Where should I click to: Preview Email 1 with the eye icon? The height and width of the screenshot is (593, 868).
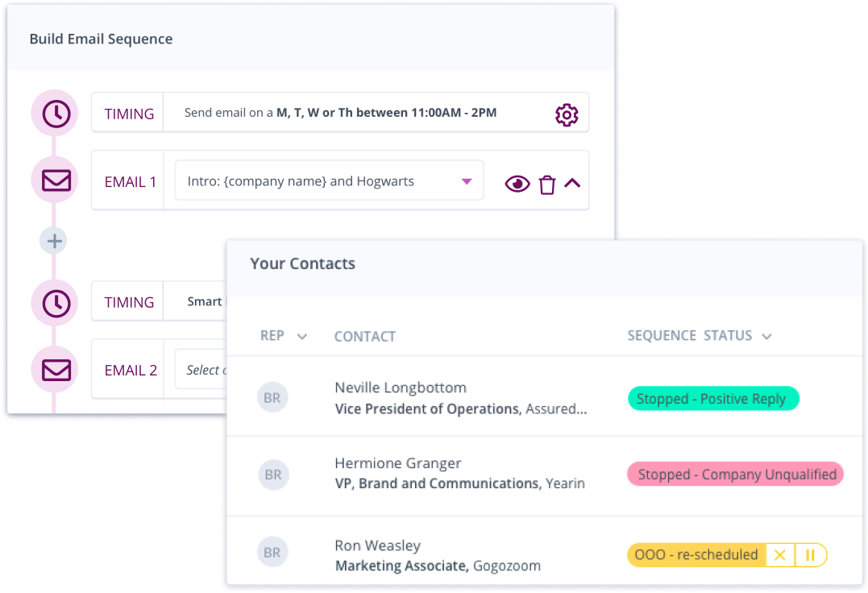coord(517,185)
